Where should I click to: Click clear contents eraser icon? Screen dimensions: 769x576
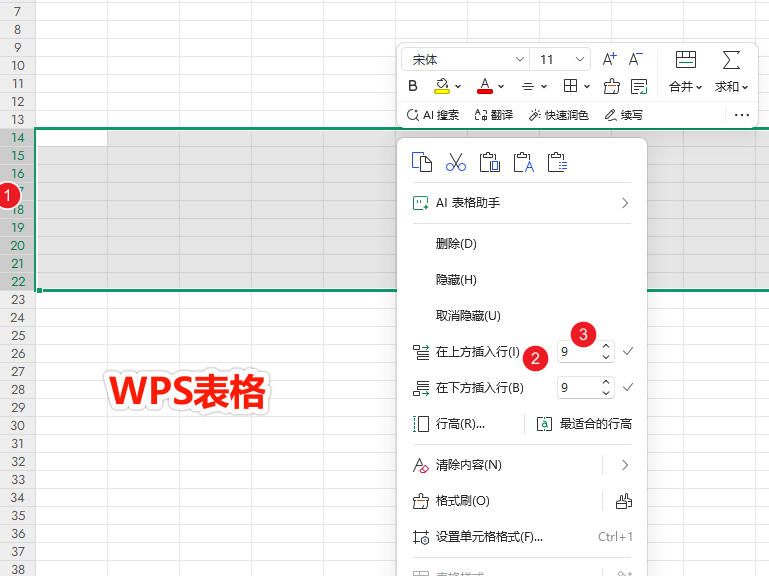point(420,465)
